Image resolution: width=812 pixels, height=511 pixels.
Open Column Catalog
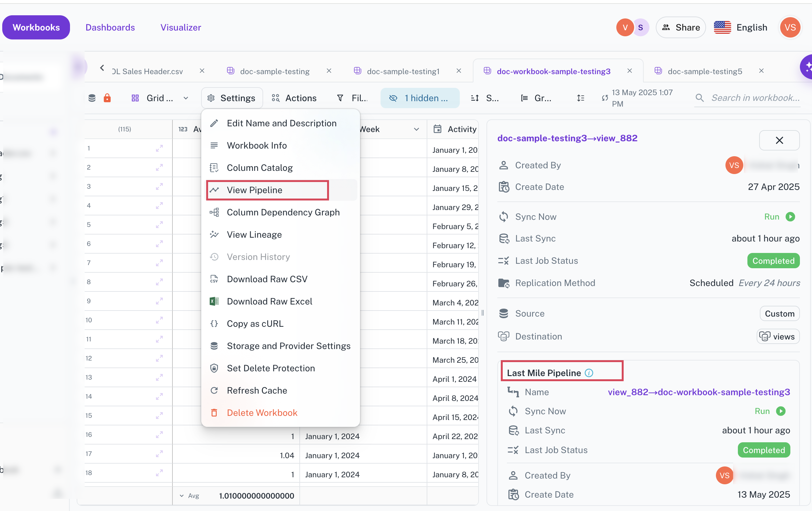(281, 168)
